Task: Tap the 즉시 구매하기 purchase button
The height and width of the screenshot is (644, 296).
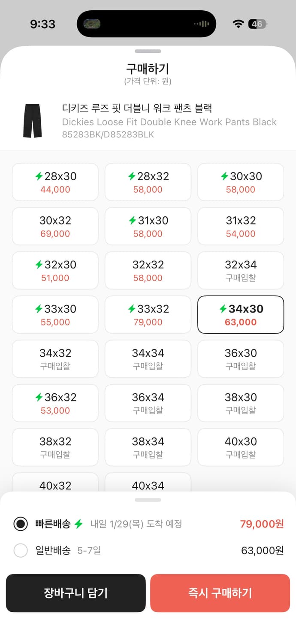Action: pyautogui.click(x=220, y=593)
